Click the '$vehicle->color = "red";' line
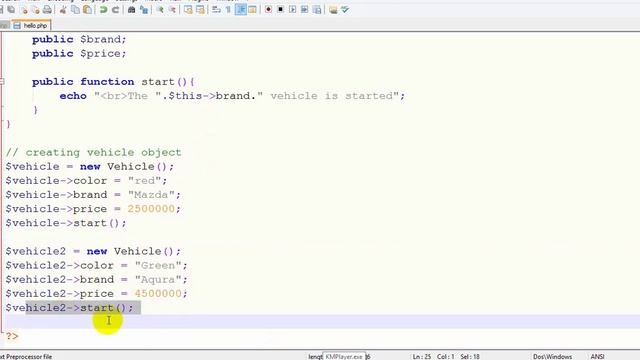 click(x=87, y=180)
